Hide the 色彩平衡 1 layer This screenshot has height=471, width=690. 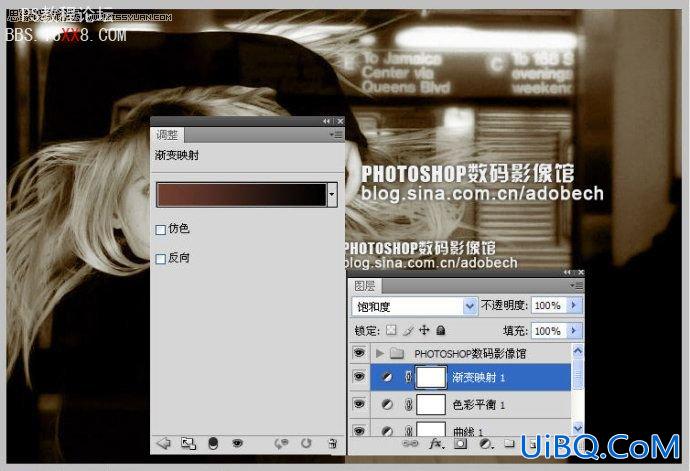click(360, 404)
